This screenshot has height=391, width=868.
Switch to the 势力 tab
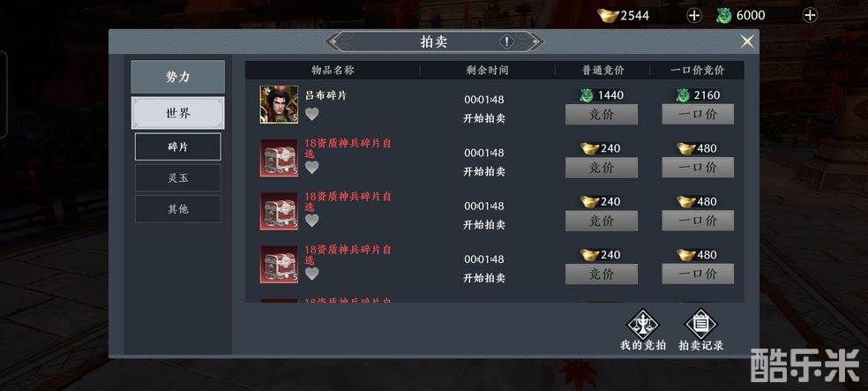(x=177, y=77)
